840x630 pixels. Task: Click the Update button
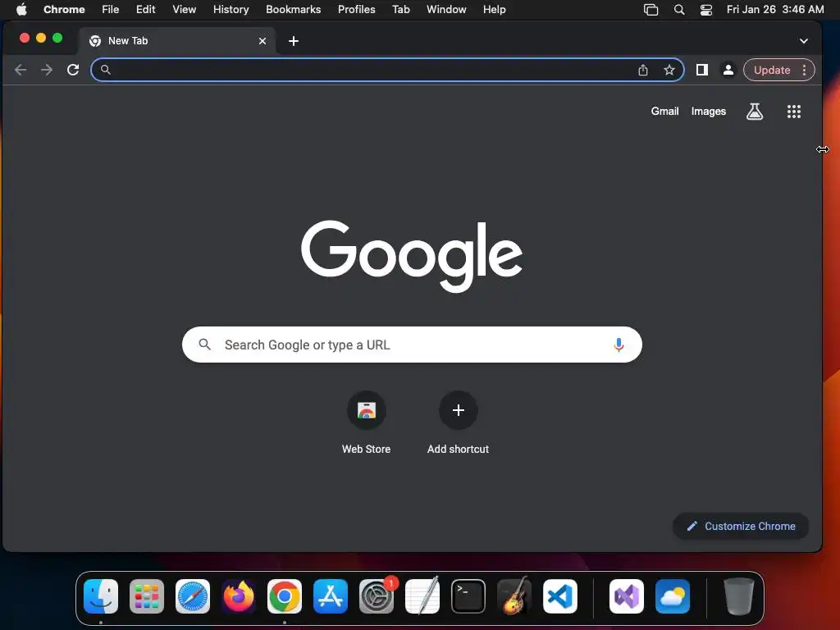point(772,70)
